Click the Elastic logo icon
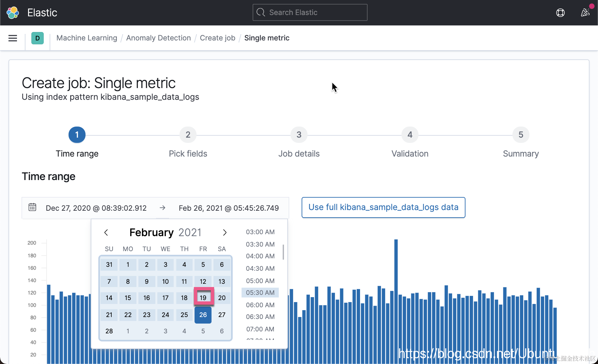 pos(13,13)
